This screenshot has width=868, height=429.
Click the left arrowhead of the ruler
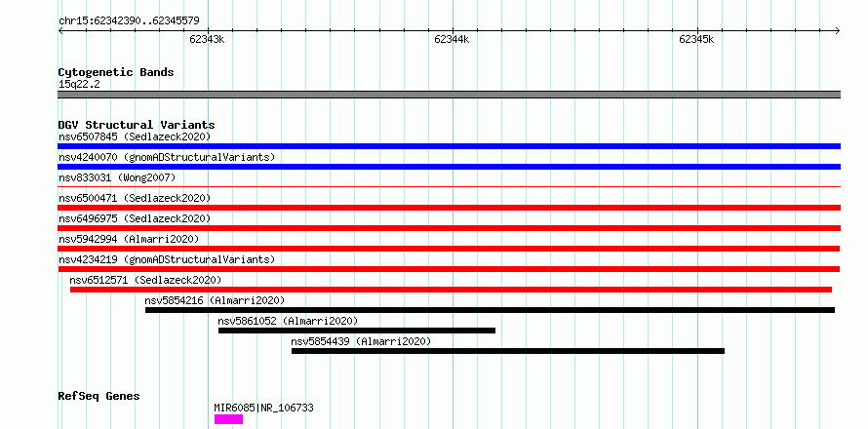coord(60,31)
